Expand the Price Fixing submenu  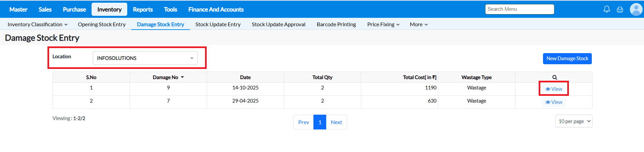[x=383, y=25]
